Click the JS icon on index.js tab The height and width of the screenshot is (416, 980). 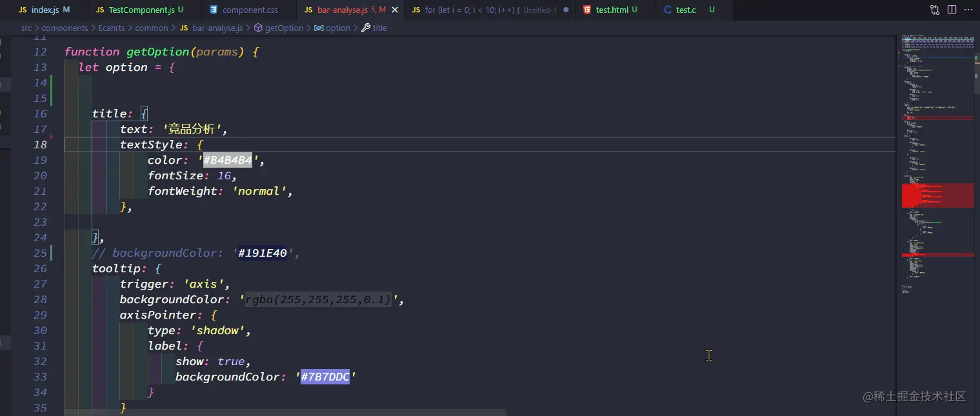point(22,10)
